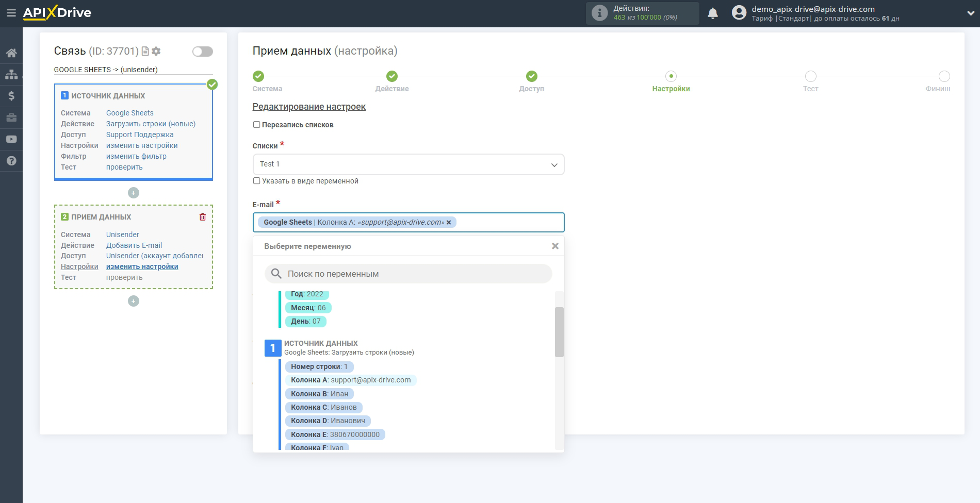Open the briefcase sidebar icon

[x=11, y=118]
